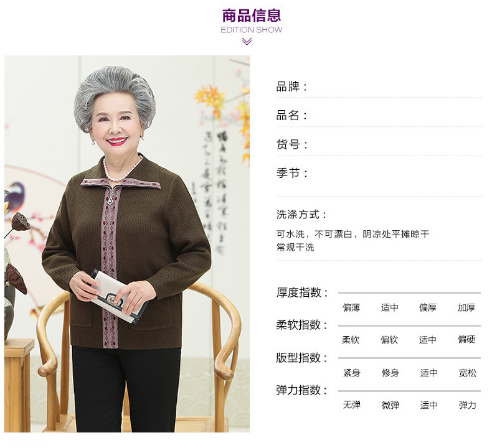Click the 弹力指数 slider bar

tap(409, 391)
